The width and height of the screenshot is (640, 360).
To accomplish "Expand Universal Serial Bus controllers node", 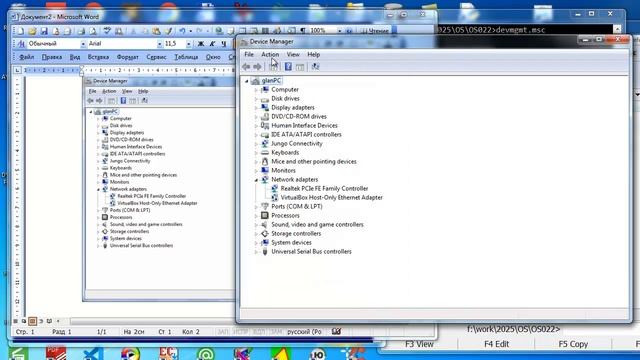I will 256,252.
